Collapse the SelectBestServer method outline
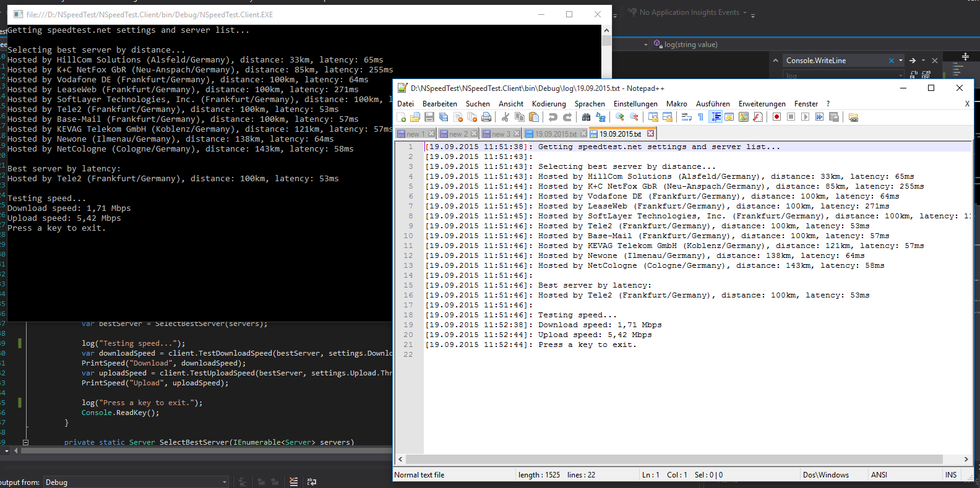 (x=25, y=442)
